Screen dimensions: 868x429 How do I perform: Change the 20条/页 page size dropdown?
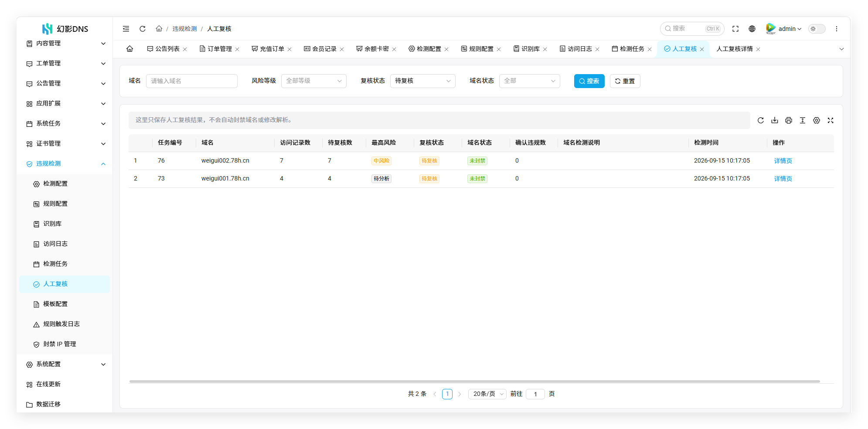(487, 394)
